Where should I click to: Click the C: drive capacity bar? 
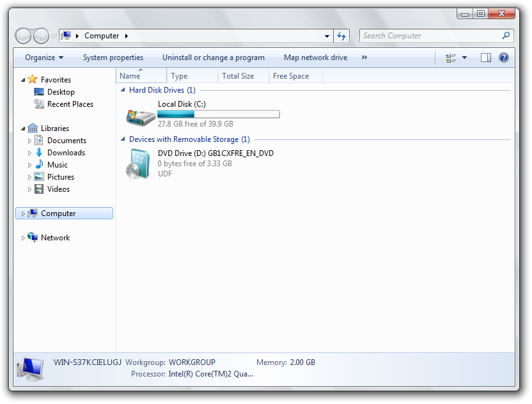coord(219,114)
